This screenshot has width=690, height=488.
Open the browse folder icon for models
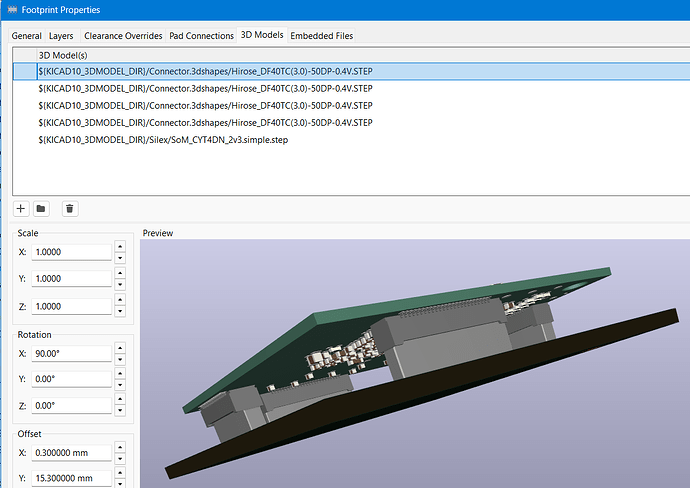click(41, 209)
